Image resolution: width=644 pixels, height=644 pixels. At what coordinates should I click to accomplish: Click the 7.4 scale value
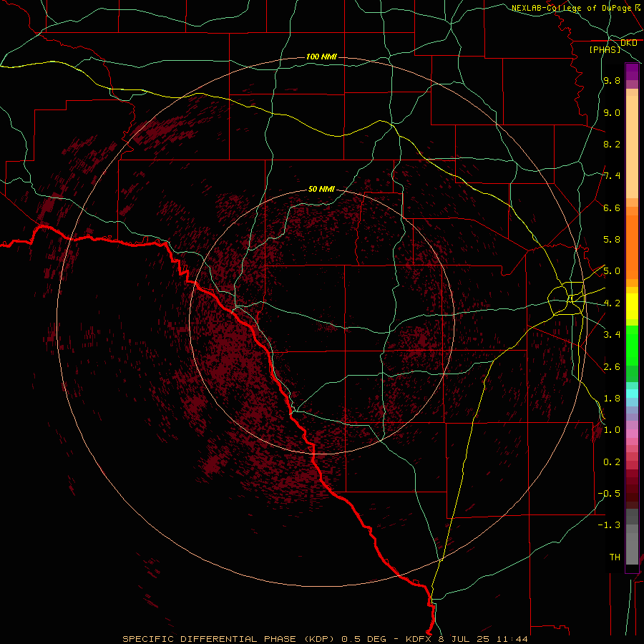(612, 176)
